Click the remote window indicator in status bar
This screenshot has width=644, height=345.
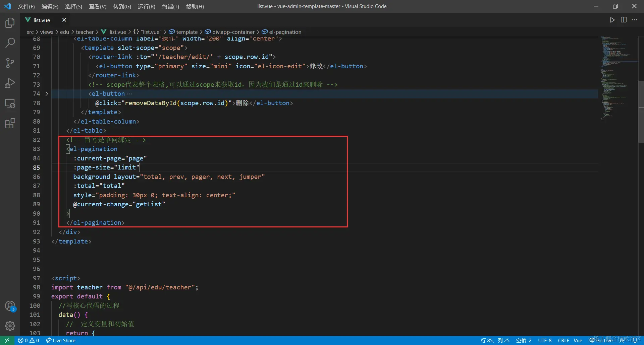(7, 340)
